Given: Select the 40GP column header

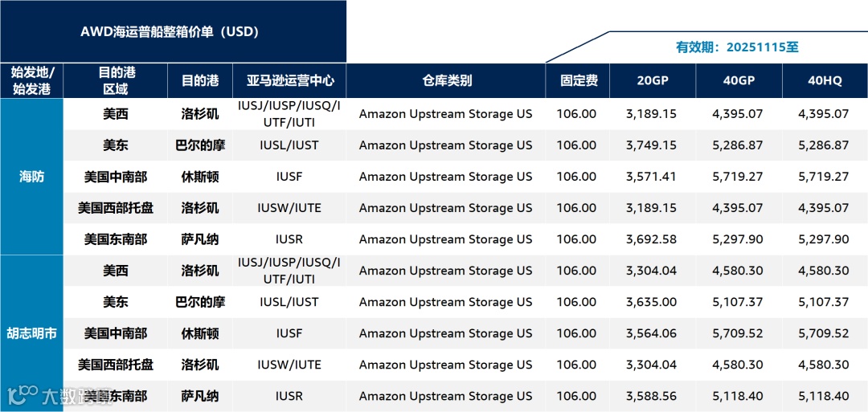Looking at the screenshot, I should pos(738,81).
